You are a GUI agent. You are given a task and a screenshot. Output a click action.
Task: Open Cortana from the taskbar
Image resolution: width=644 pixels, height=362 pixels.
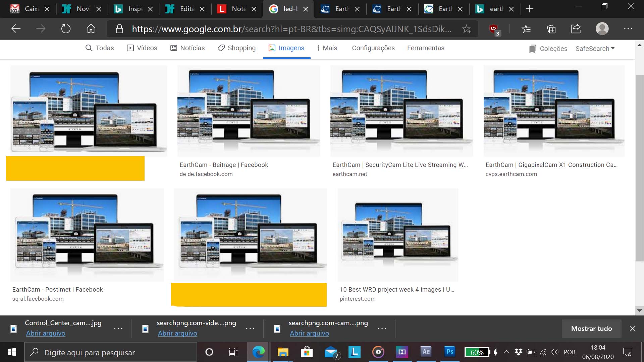209,352
